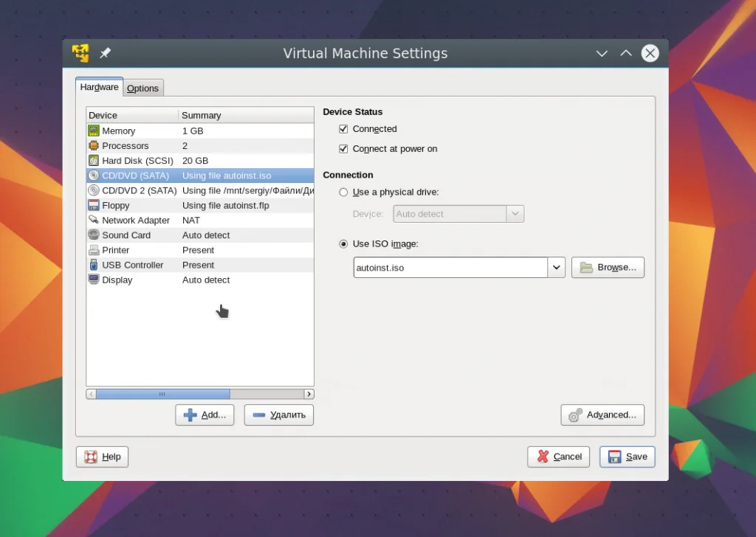756x537 pixels.
Task: Select the Sound Card icon
Action: (94, 235)
